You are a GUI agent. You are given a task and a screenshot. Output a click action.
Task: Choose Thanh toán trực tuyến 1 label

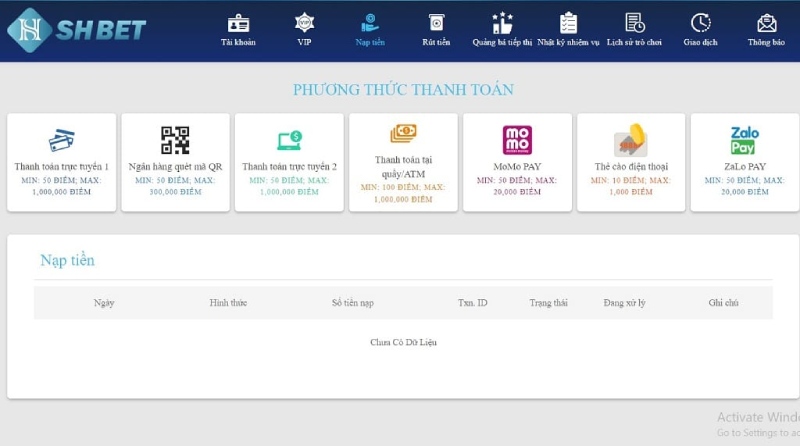62,167
